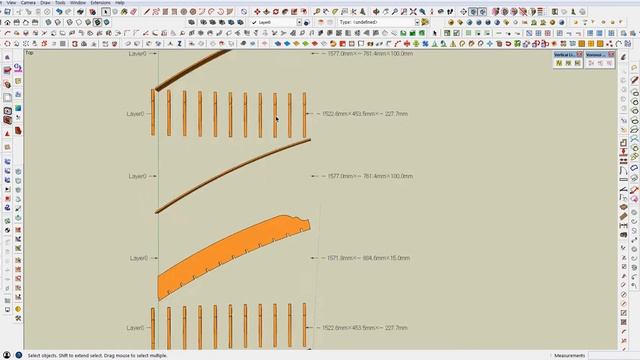This screenshot has width=640, height=360.
Task: Toggle X-ray face style
Action: pos(49,22)
